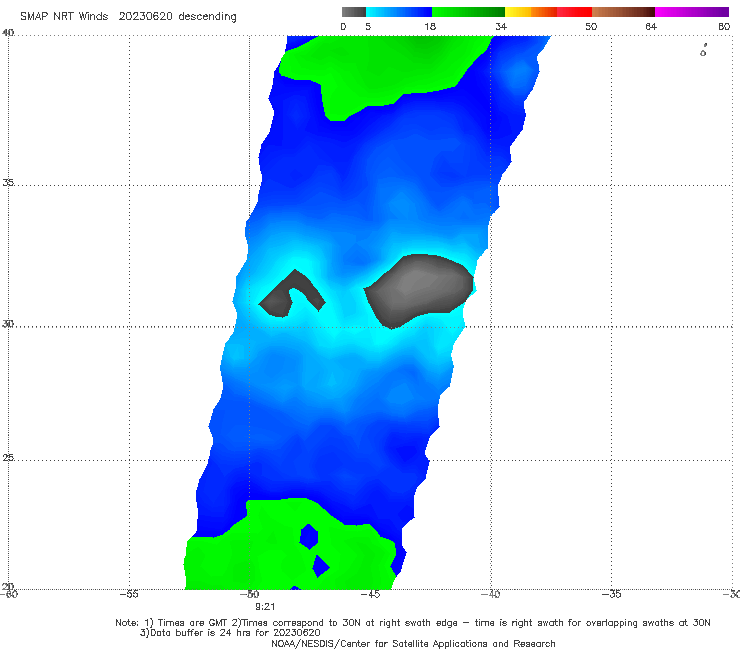The width and height of the screenshot is (740, 650).
Task: Click the latitude label '35' on the left axis
Action: coord(8,182)
